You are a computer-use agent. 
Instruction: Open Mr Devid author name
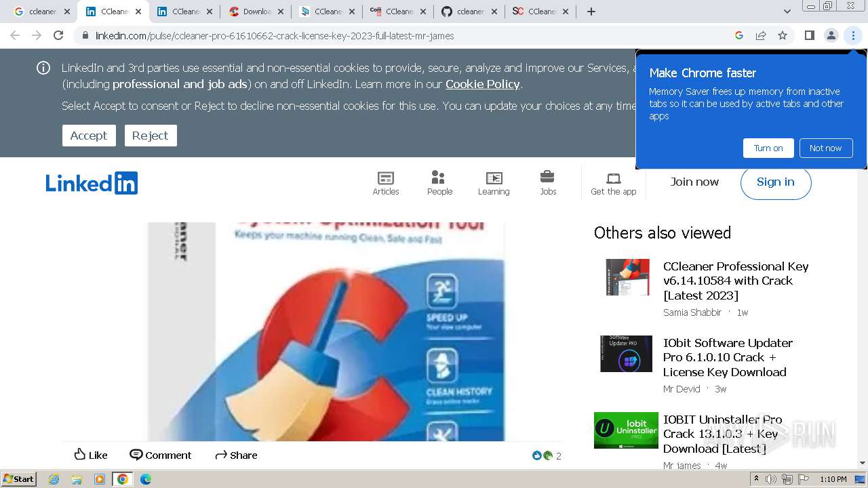point(682,389)
